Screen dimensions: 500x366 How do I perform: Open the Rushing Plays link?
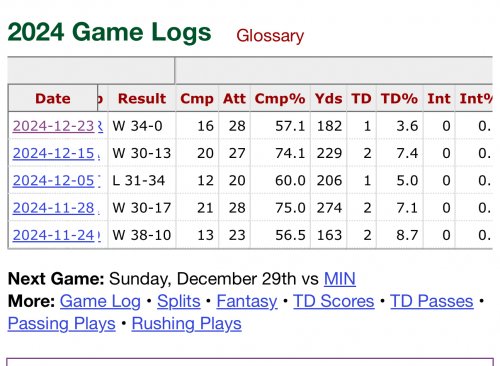pos(186,324)
